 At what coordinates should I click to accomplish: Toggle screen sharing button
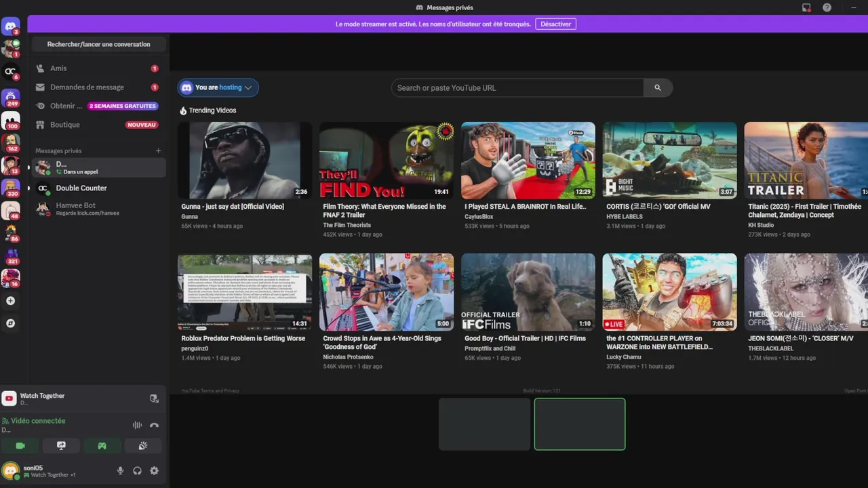(61, 445)
